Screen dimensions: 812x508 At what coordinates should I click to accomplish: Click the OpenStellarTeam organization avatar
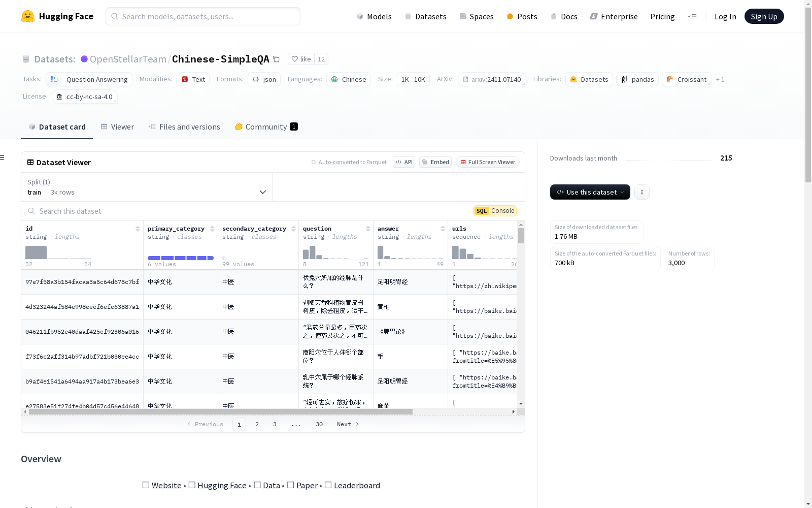84,59
